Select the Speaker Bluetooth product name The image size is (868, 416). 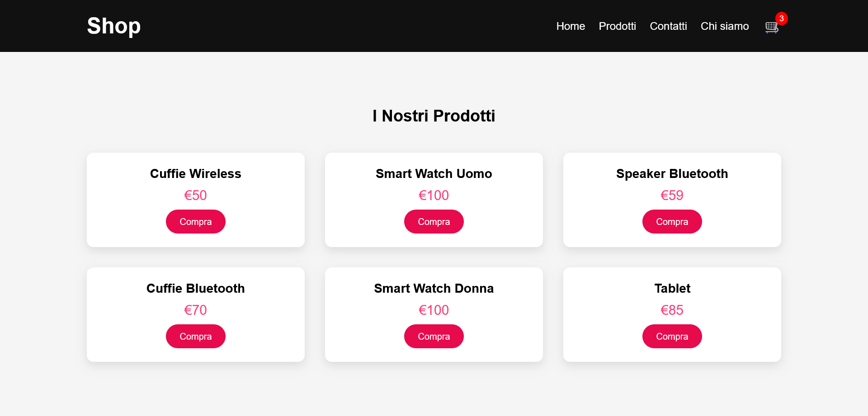coord(672,174)
